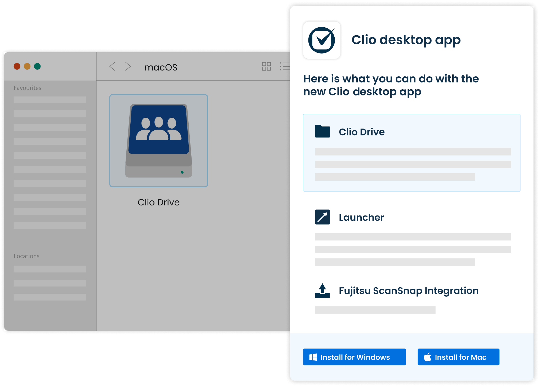
Task: Click the Clio Drive feature heading
Action: click(362, 132)
